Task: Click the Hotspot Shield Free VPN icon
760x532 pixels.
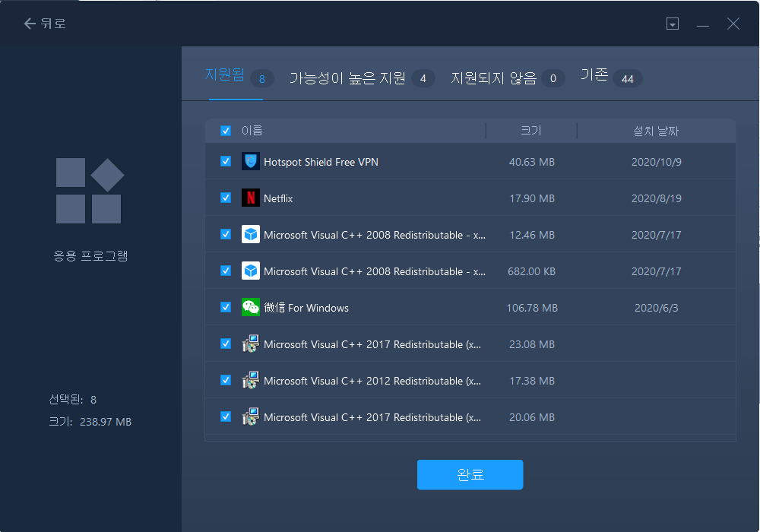Action: click(250, 161)
